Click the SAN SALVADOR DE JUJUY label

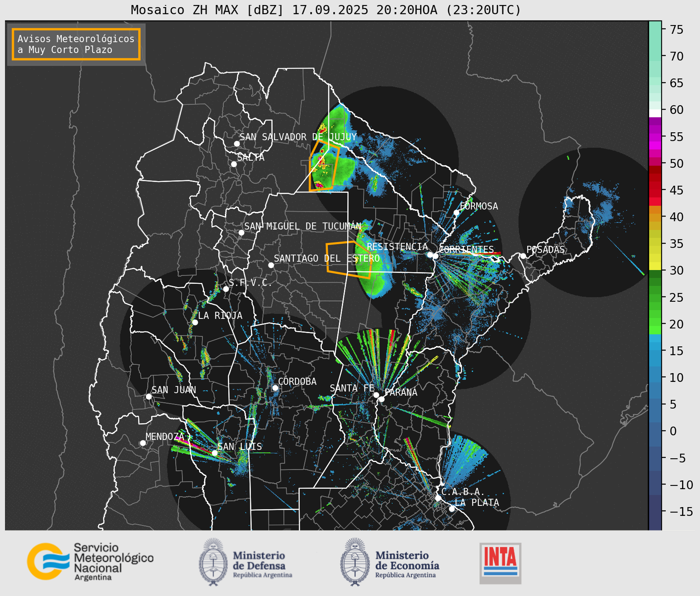[298, 137]
